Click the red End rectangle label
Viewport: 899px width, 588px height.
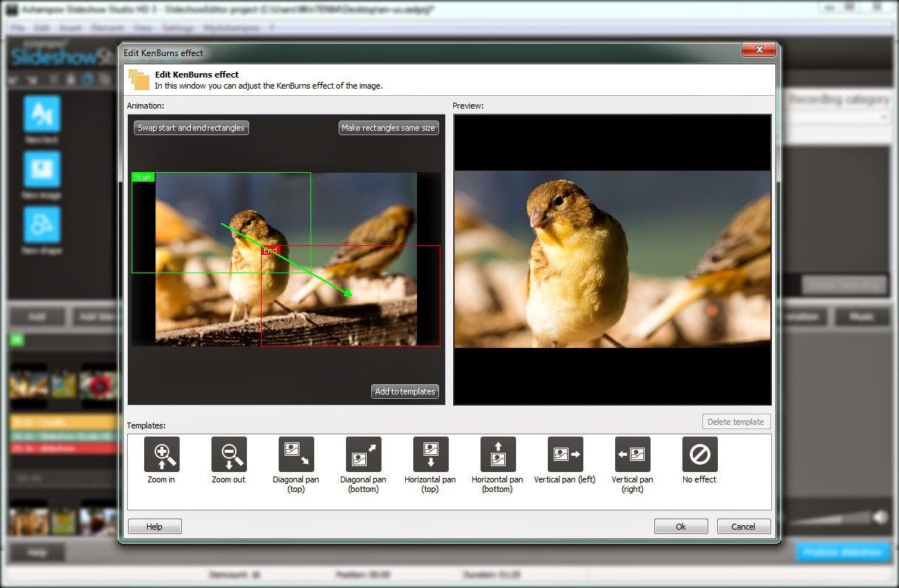tap(270, 251)
